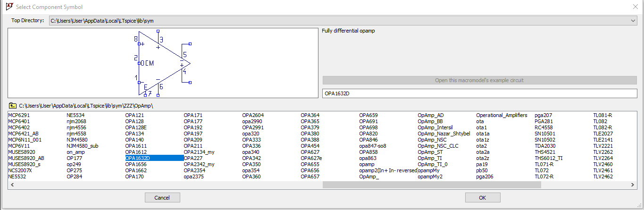644x210 pixels.
Task: Choose MCP6N11_001 from the list
Action: pyautogui.click(x=25, y=140)
